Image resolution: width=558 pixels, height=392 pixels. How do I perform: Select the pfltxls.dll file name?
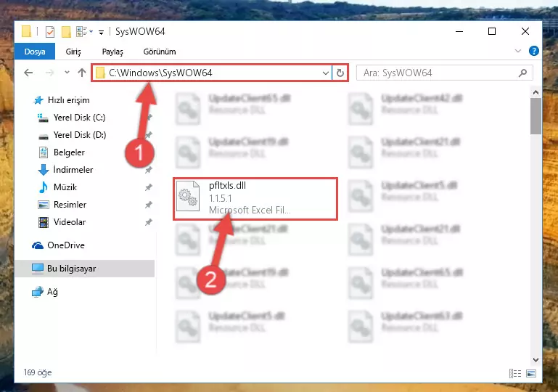[x=227, y=186]
